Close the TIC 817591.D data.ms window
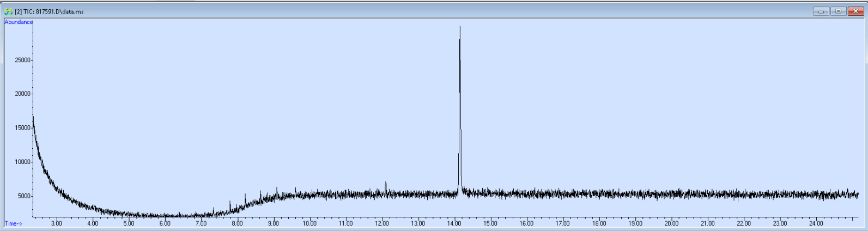Image resolution: width=868 pixels, height=231 pixels. [855, 11]
